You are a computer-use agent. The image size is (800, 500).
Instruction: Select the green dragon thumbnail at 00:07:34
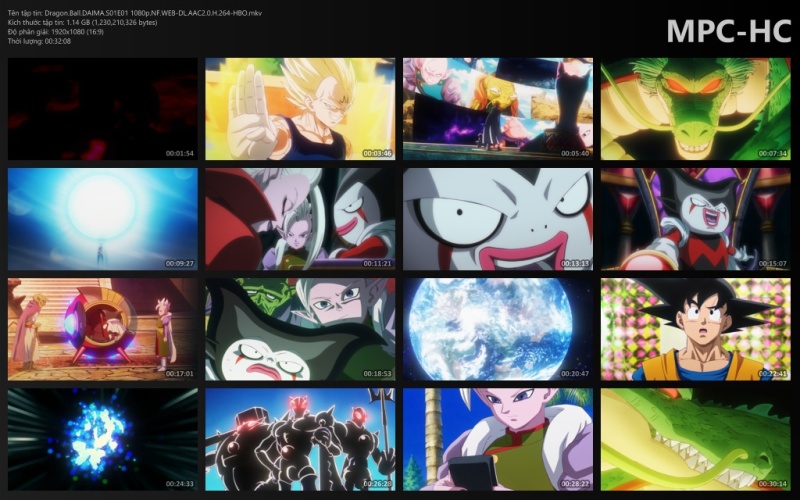(x=695, y=109)
